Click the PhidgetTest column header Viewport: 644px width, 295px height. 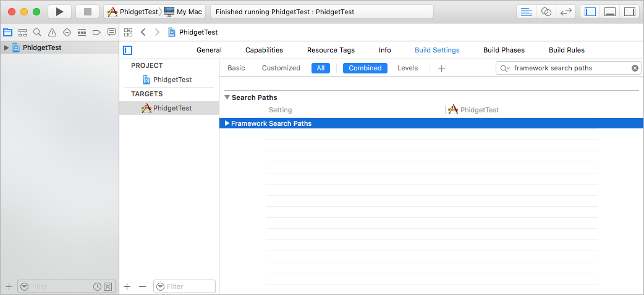point(473,110)
